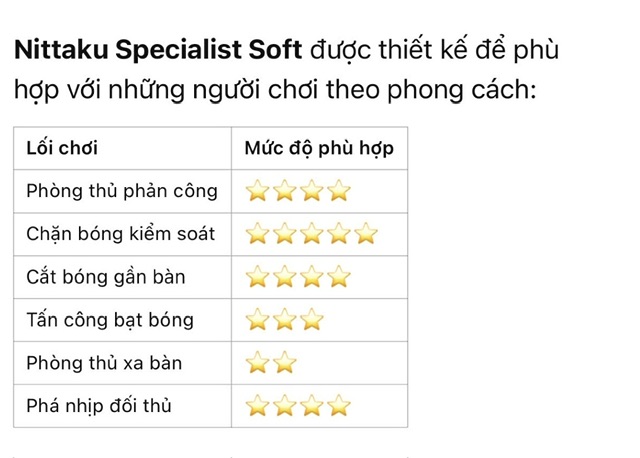Click the bold 'Nittaku Specialist Soft' heading text

pyautogui.click(x=158, y=51)
